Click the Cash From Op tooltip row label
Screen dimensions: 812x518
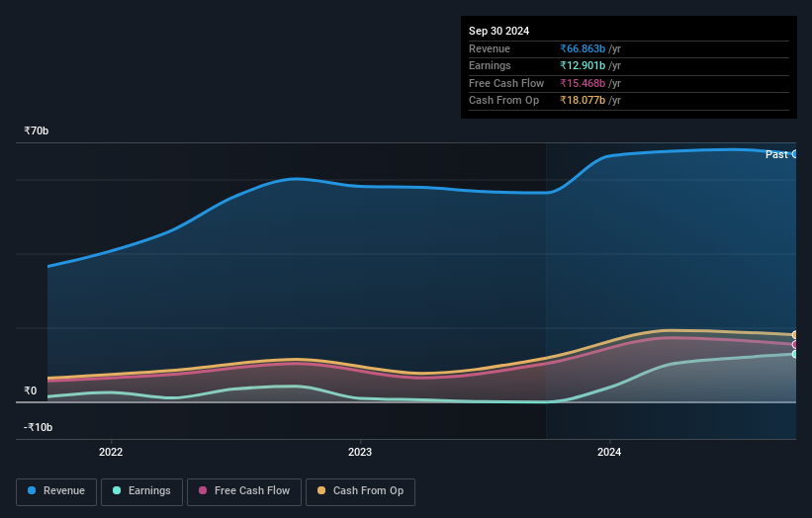click(503, 101)
